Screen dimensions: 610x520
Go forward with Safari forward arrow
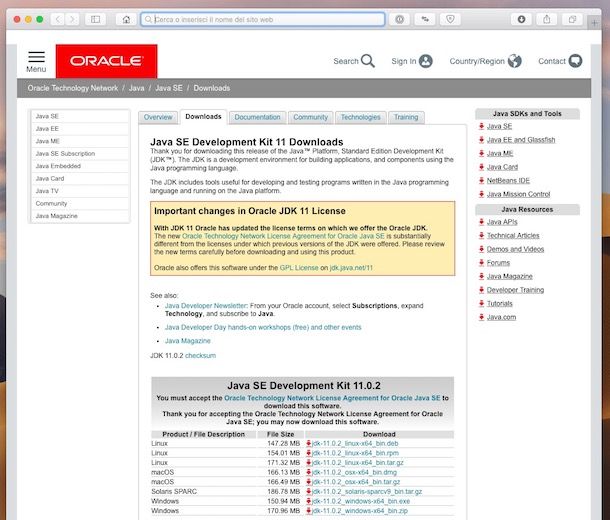tap(72, 19)
